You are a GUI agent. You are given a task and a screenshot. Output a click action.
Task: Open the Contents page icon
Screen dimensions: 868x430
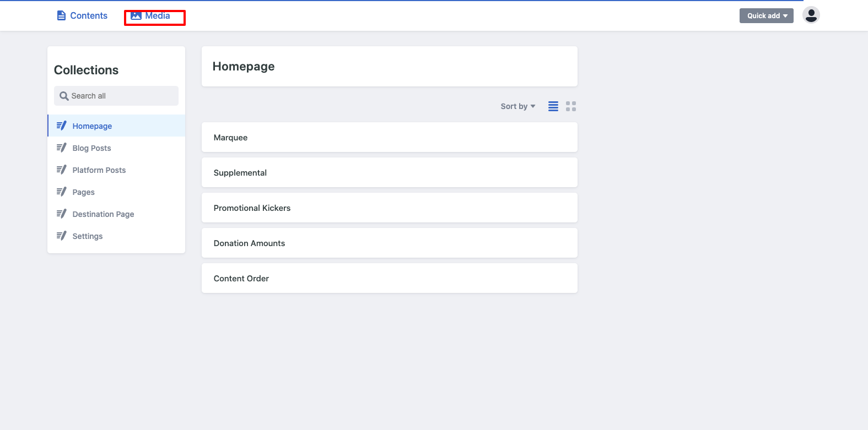tap(61, 15)
